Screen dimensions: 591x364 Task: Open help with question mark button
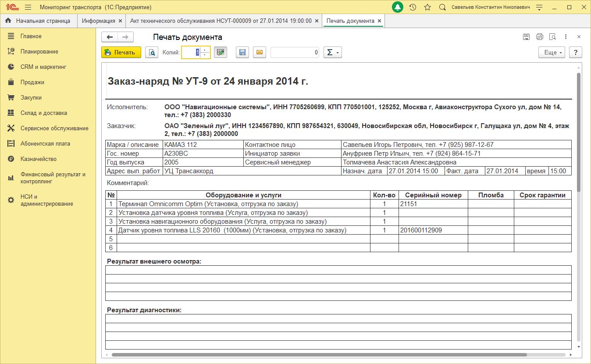pyautogui.click(x=576, y=52)
